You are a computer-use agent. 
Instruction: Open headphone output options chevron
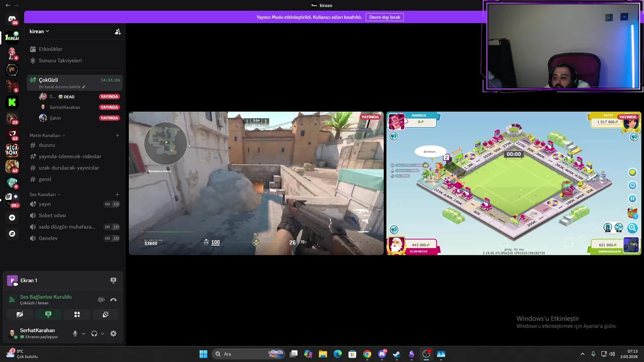103,333
